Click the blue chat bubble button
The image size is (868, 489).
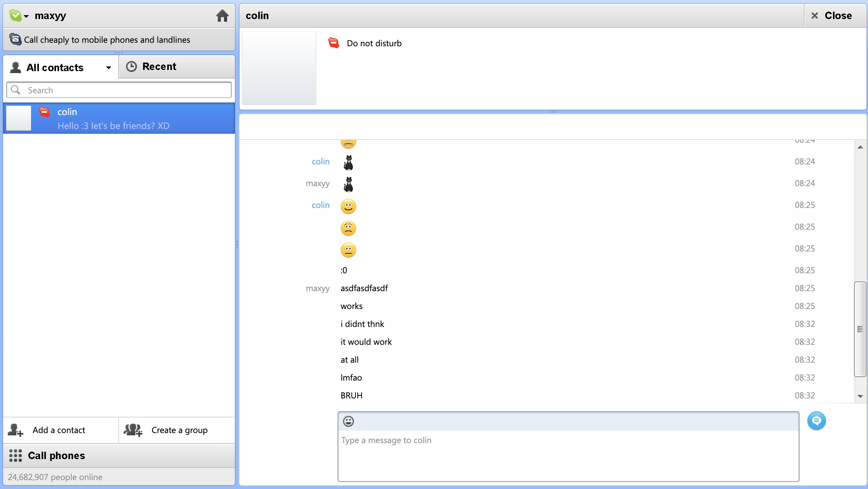817,421
